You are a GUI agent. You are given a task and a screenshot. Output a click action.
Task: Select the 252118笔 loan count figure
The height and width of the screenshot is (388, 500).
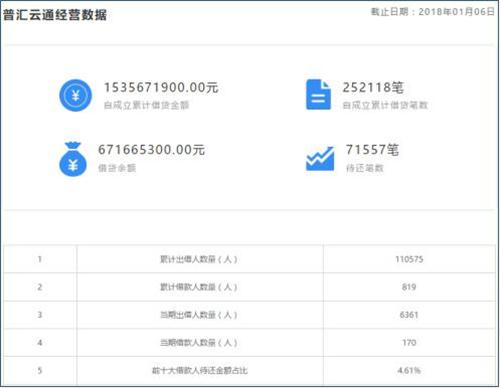[x=373, y=88]
